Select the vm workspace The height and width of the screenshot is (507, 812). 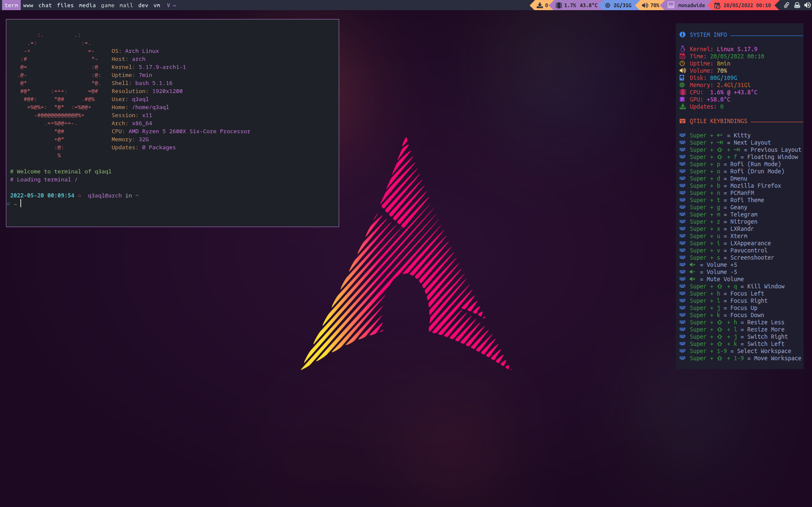click(157, 5)
